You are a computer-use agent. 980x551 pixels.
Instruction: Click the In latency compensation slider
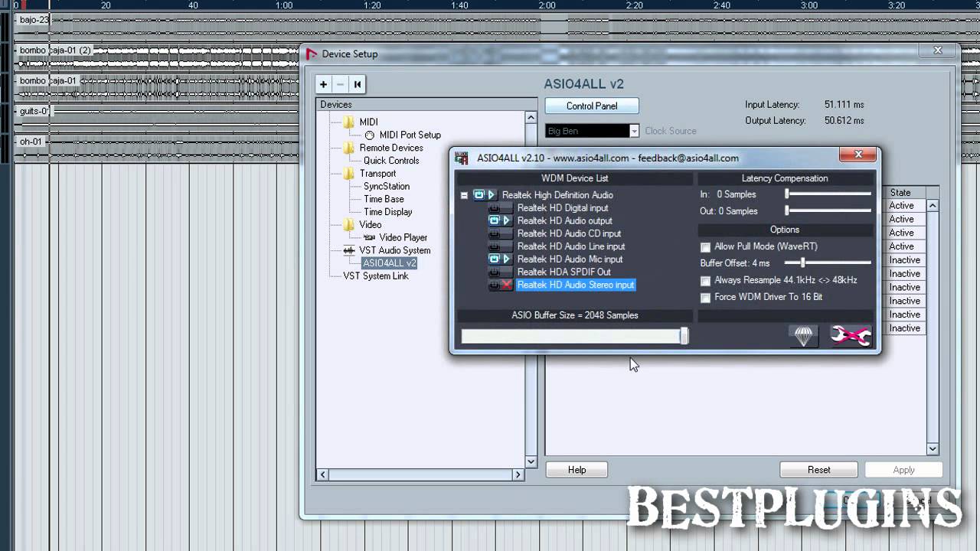[x=828, y=194]
